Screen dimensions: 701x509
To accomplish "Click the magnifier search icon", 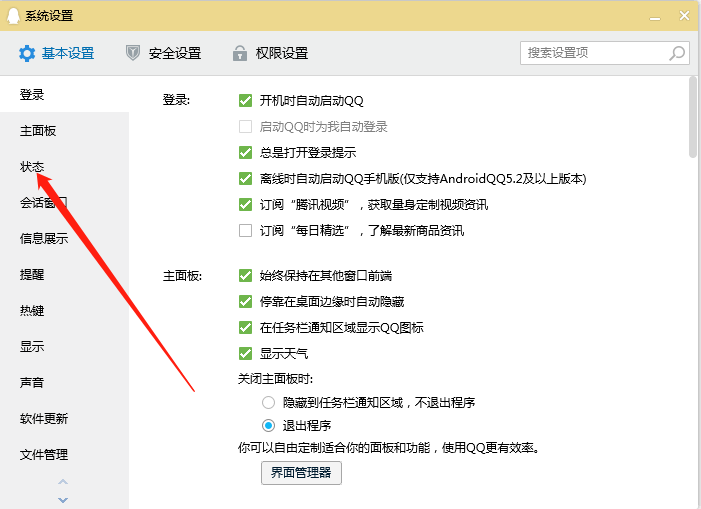I will (x=676, y=53).
